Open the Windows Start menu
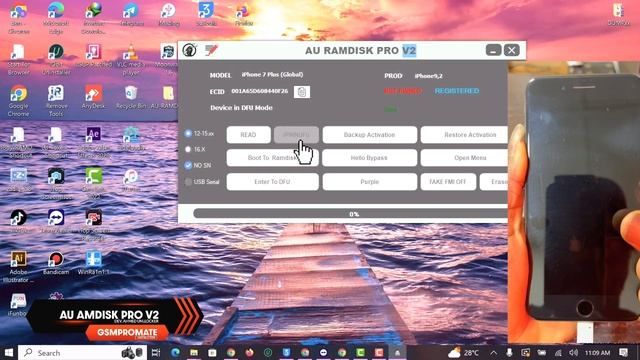The height and width of the screenshot is (360, 640). (9, 353)
